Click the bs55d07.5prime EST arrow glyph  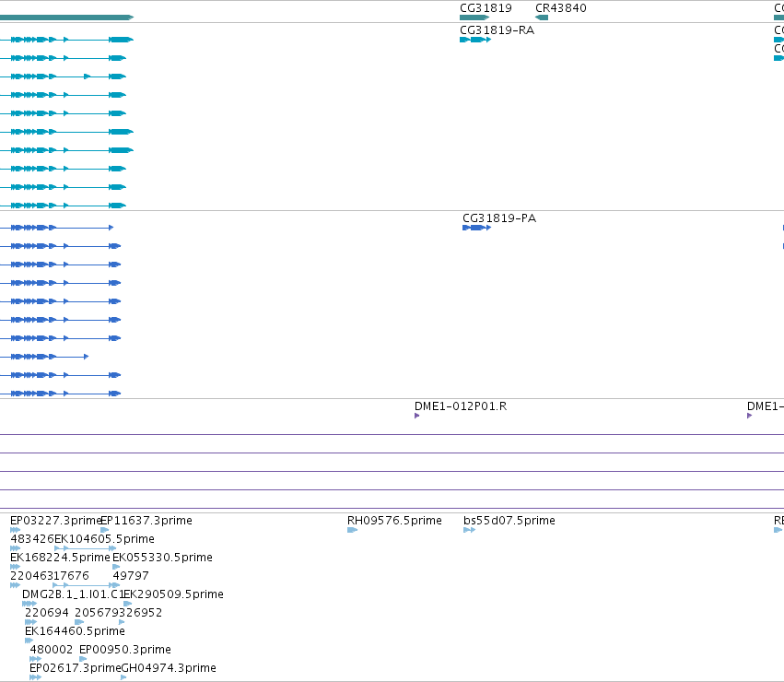coord(469,530)
